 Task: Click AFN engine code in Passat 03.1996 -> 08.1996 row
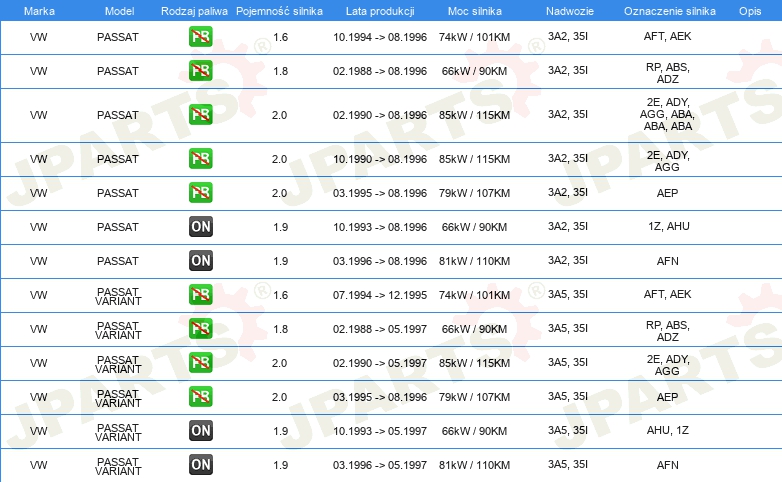(667, 261)
